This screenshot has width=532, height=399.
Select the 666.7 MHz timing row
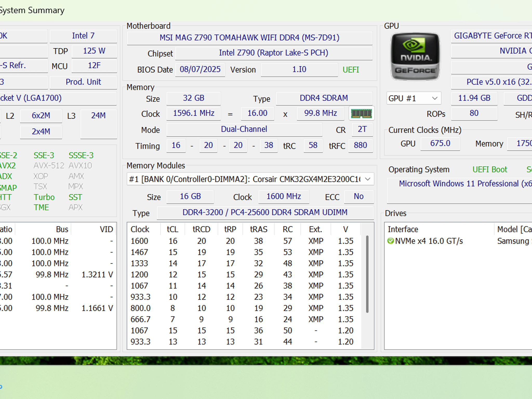tap(244, 319)
